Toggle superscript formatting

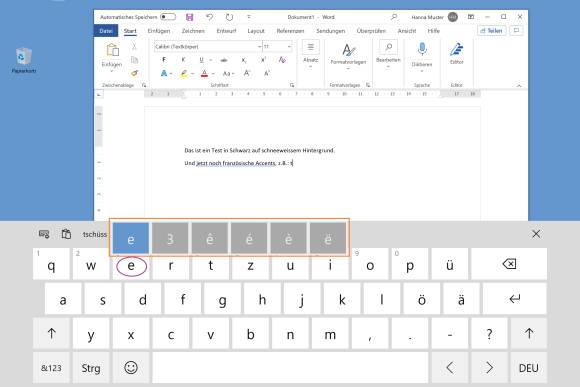coord(263,60)
